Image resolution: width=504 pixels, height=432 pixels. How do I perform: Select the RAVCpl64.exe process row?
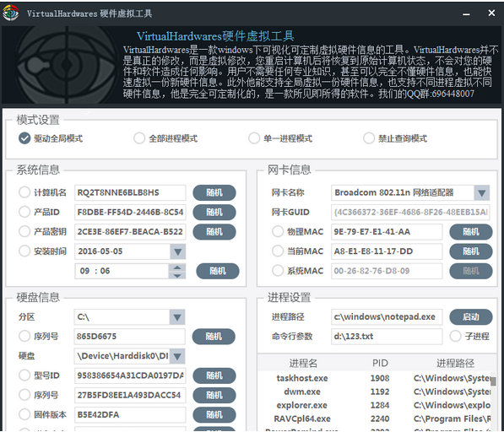pos(375,418)
